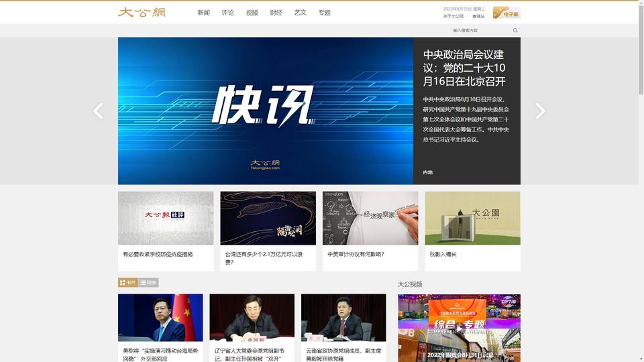Read 云南省政协原党组成员 article
644x362 pixels.
click(x=343, y=355)
